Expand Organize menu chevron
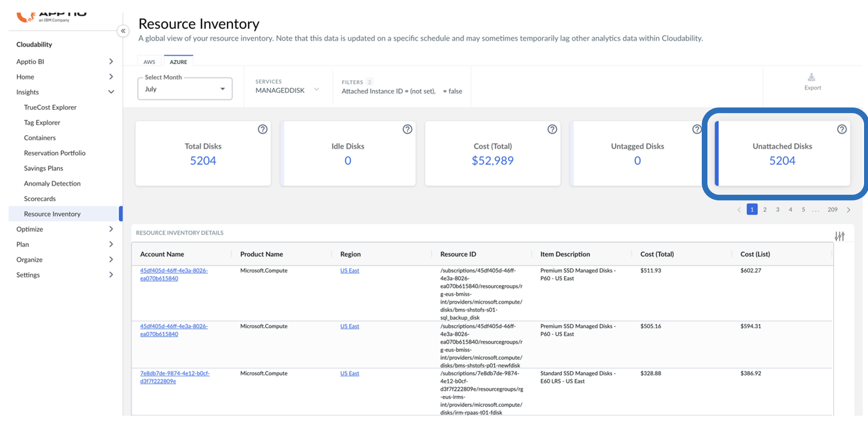The height and width of the screenshot is (422, 868). tap(111, 259)
